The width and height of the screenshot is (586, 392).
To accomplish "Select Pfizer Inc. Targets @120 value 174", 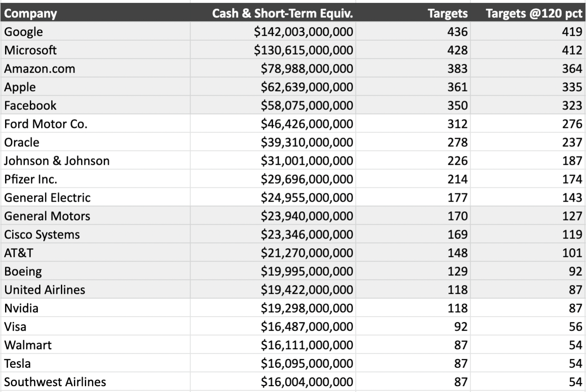I will [x=572, y=179].
